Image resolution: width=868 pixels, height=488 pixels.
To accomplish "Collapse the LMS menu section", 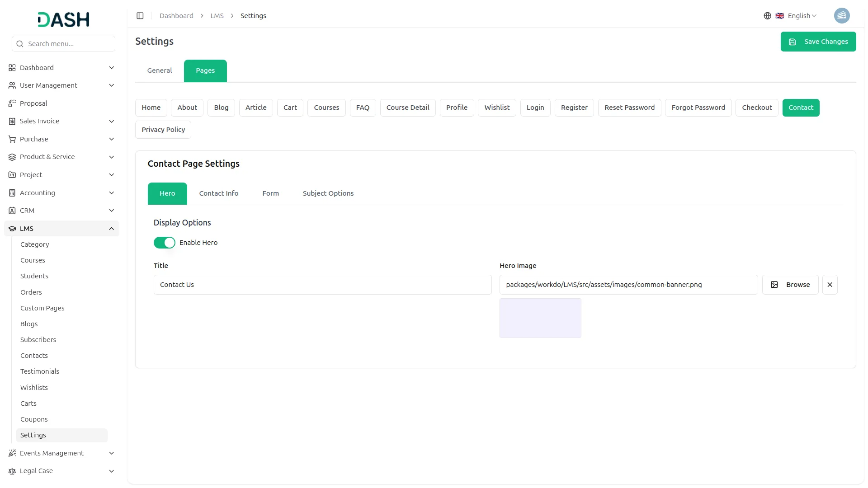I will click(x=111, y=229).
